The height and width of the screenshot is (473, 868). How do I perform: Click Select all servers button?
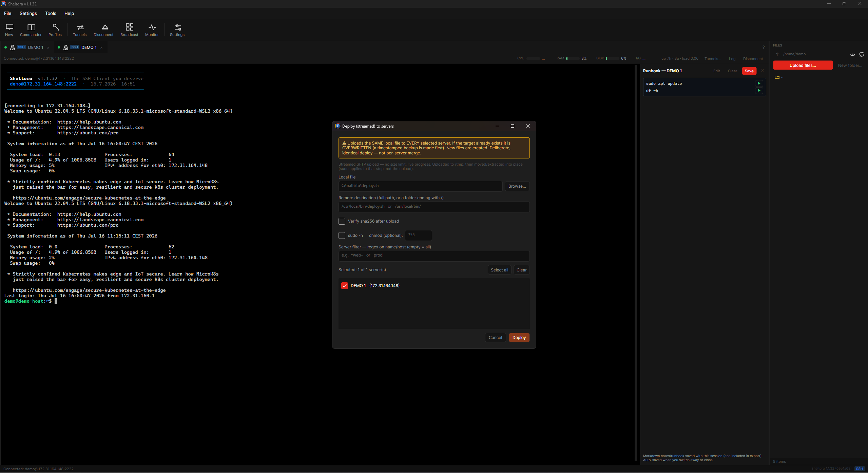tap(499, 270)
